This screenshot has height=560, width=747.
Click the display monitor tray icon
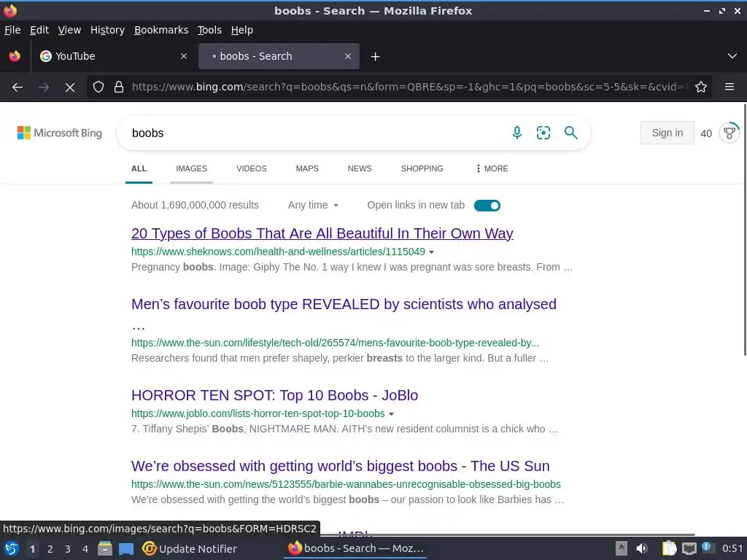coord(689,548)
